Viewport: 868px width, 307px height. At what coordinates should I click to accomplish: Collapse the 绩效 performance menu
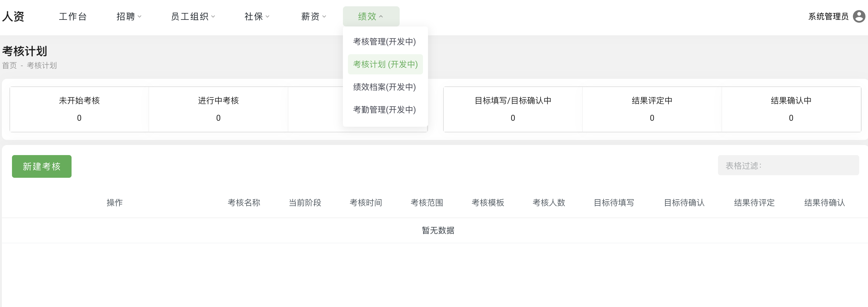click(371, 16)
